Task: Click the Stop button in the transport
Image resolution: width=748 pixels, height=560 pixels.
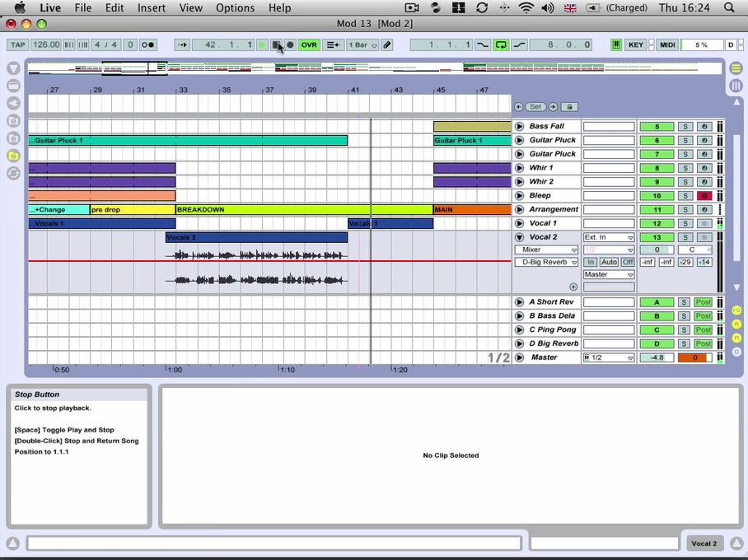Action: (x=276, y=44)
